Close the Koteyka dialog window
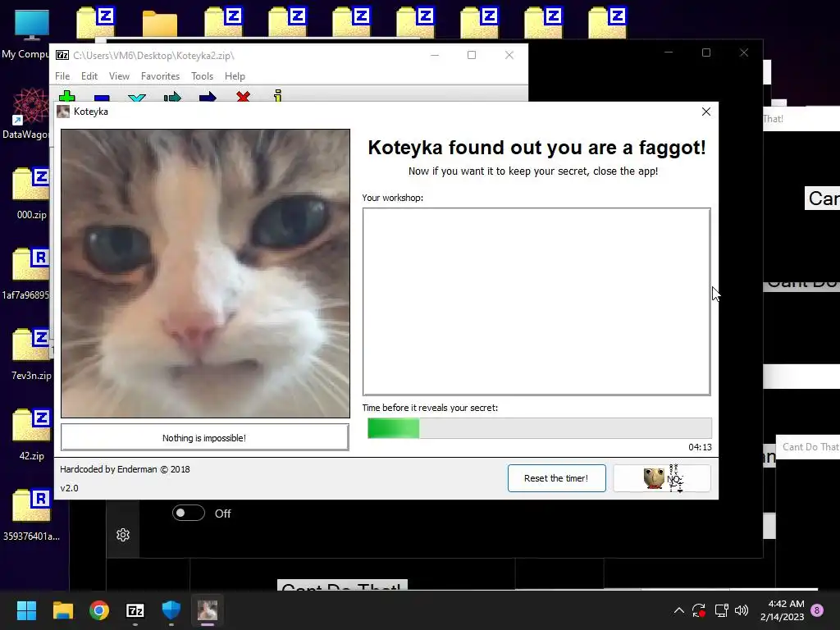The height and width of the screenshot is (630, 840). (x=706, y=112)
